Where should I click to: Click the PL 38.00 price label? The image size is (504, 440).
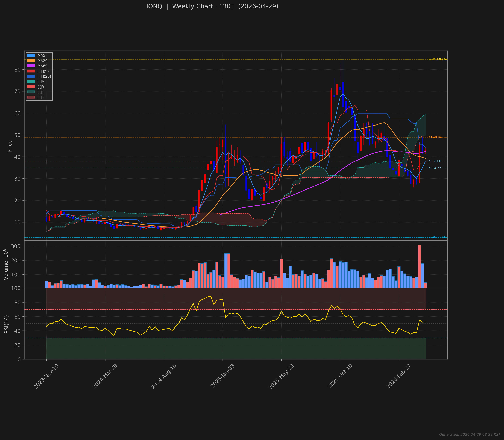coord(434,161)
